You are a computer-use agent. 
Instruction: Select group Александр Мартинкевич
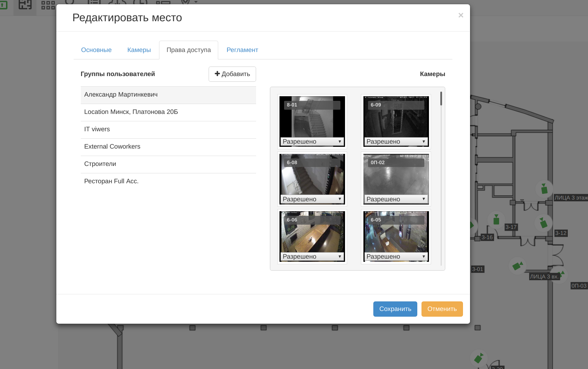[x=168, y=95]
